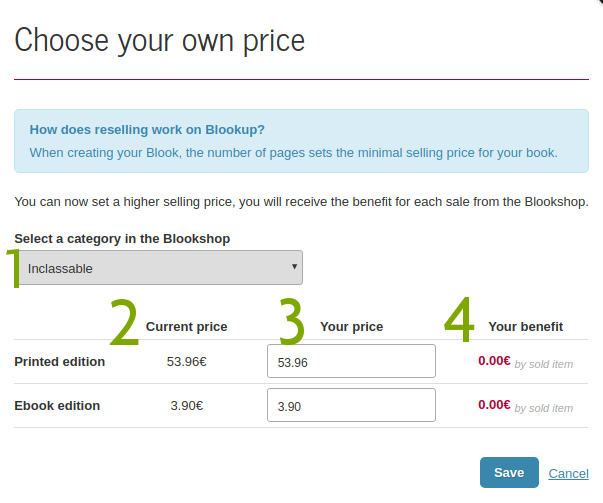Cancel the price dialog
The height and width of the screenshot is (503, 603).
568,473
